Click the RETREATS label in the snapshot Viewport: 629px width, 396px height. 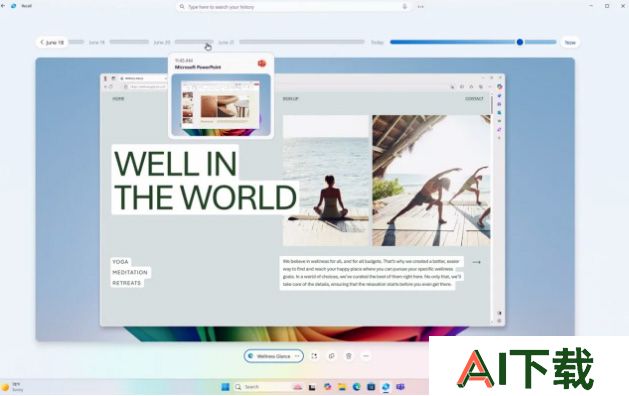(x=127, y=283)
